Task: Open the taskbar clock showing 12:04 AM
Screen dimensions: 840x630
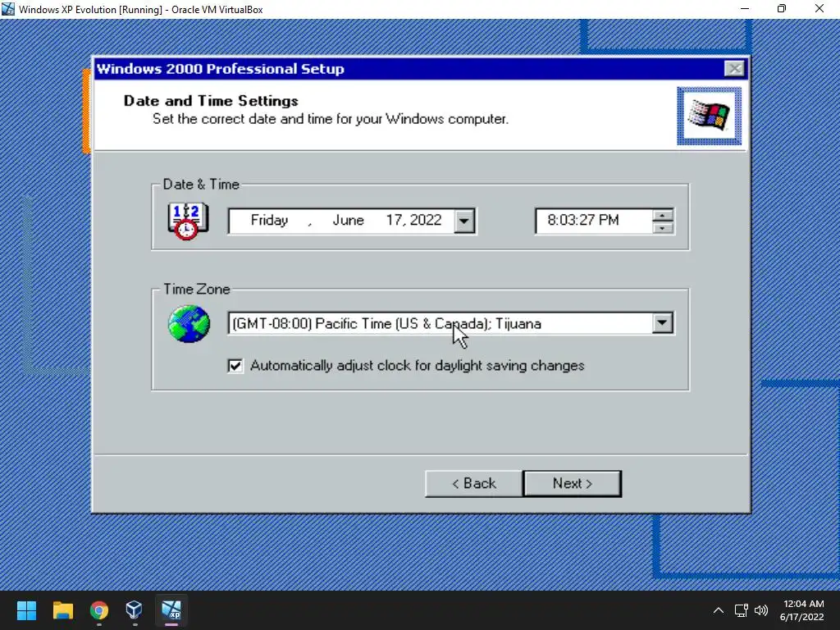Action: [x=802, y=610]
